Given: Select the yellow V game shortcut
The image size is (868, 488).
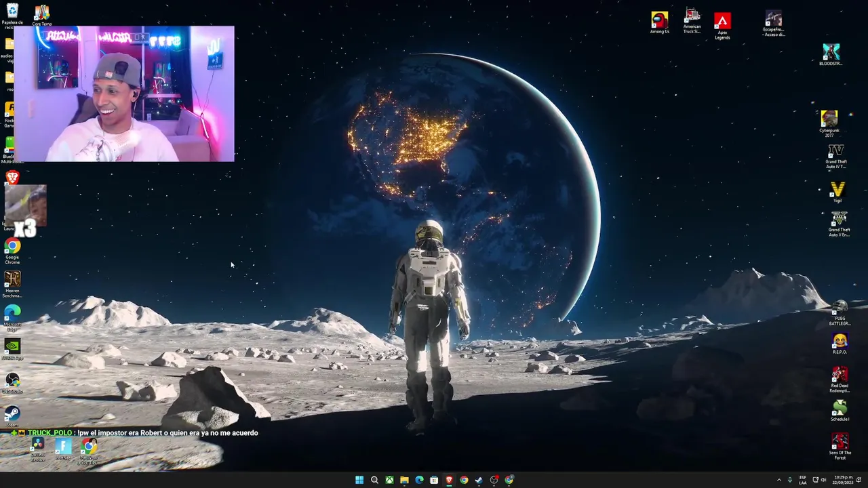Looking at the screenshot, I should pyautogui.click(x=837, y=192).
